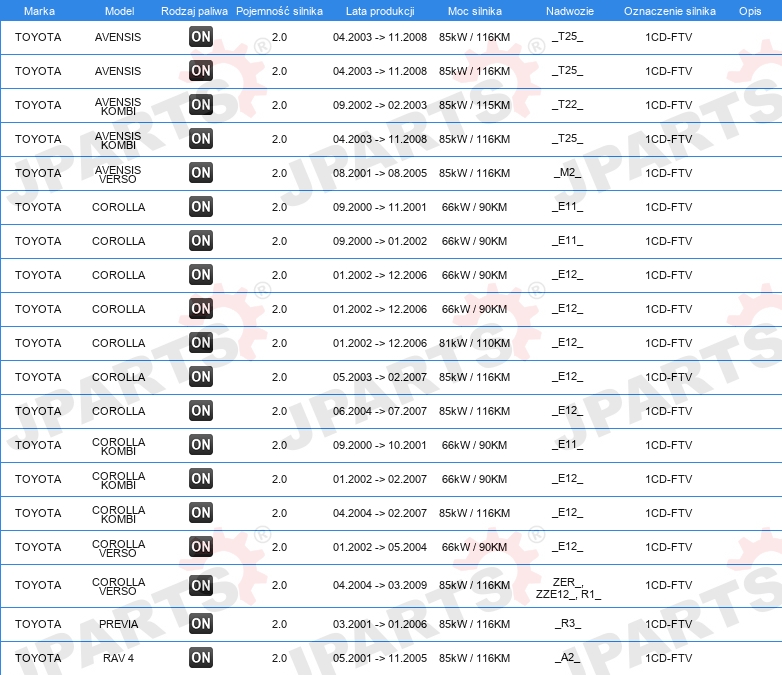
Task: Click the ON badge in the Corolla Kombi 01.2002 -> 02.2007 row
Action: click(201, 478)
